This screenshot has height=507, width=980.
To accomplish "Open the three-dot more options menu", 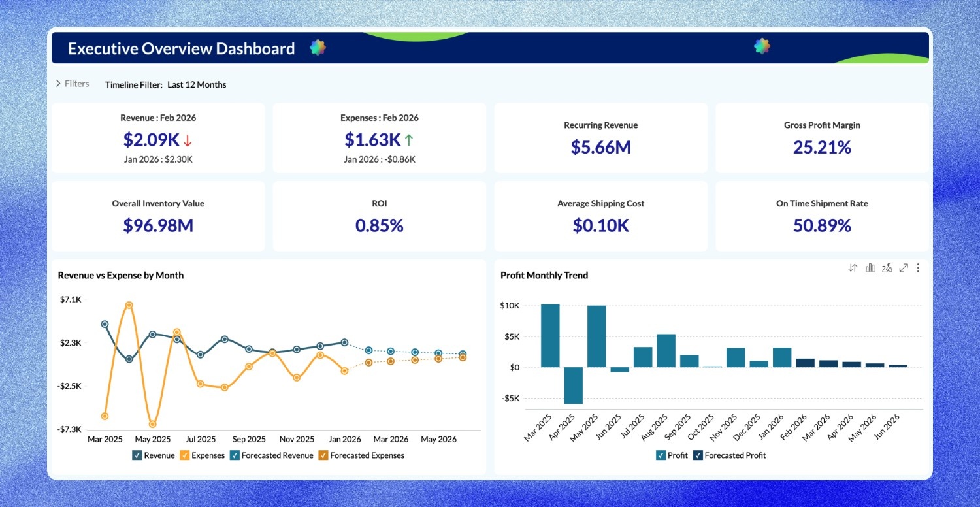I will click(x=918, y=268).
